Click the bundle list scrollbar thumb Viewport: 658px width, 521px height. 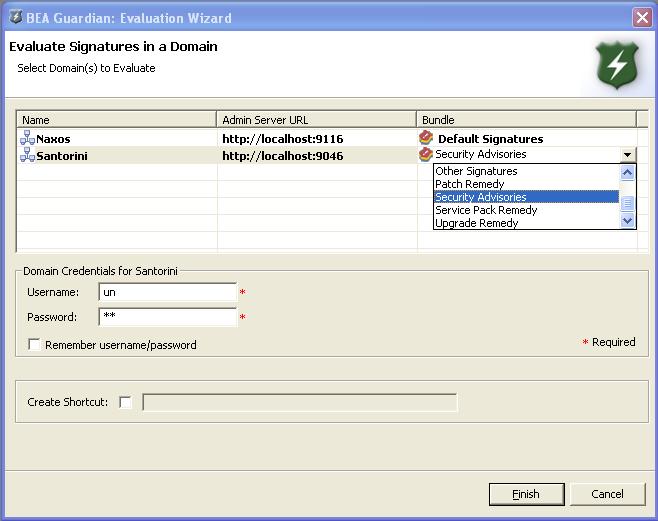[x=627, y=203]
